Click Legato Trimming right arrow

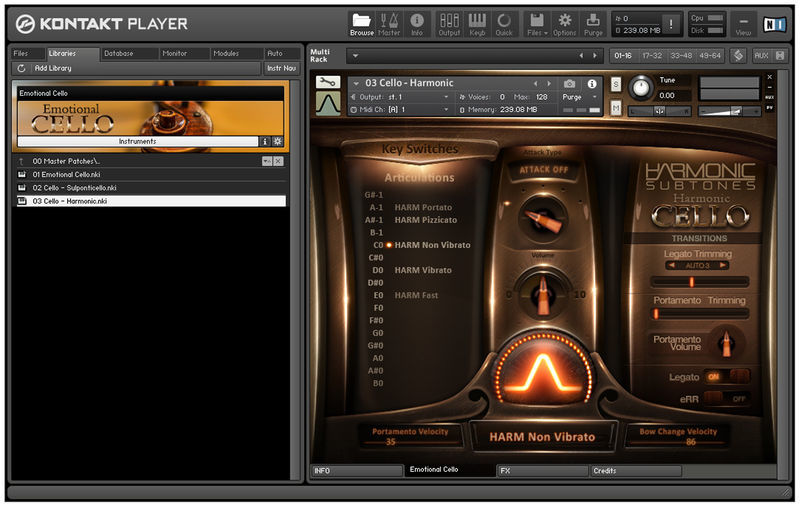coord(722,265)
